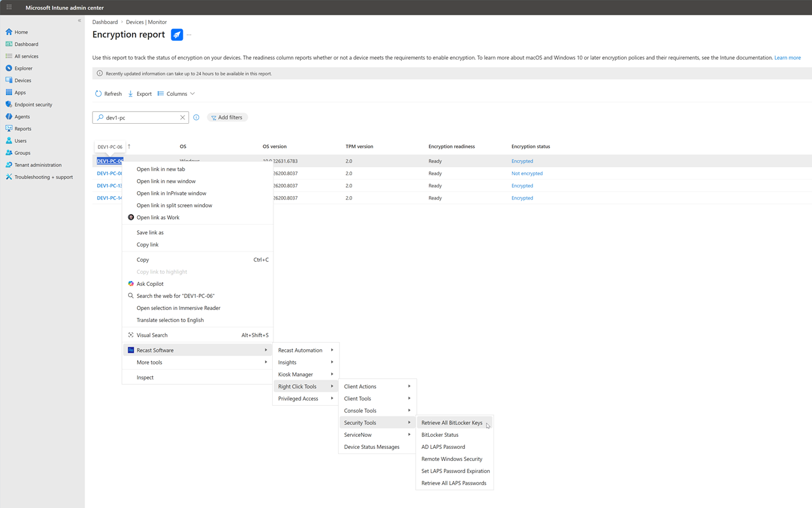Expand the Kiosk Manager submenu

(305, 374)
